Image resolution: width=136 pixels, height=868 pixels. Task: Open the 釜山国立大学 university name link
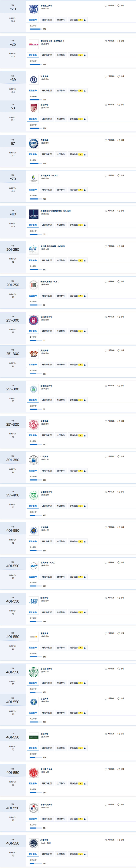(x=46, y=386)
